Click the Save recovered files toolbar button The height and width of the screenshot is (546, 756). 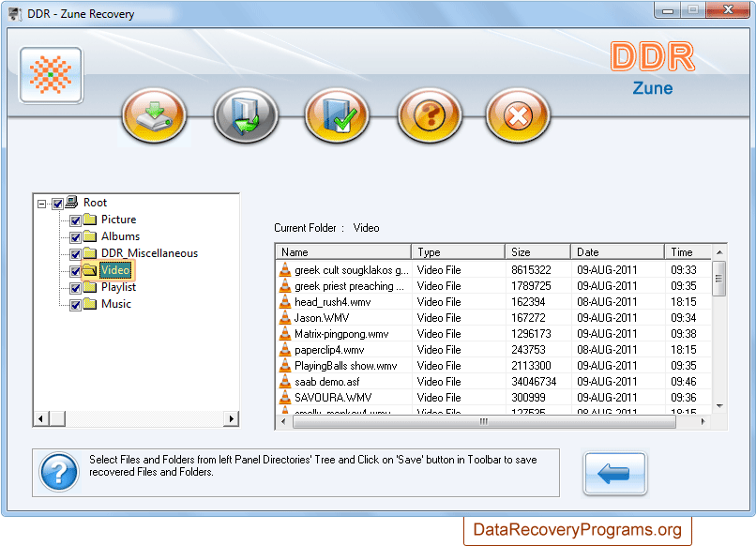tap(154, 115)
